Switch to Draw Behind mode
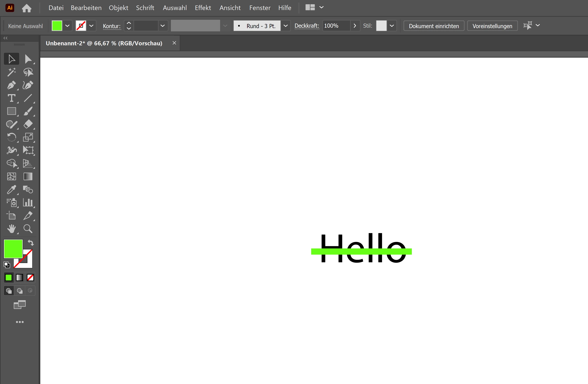The height and width of the screenshot is (384, 588). 20,291
